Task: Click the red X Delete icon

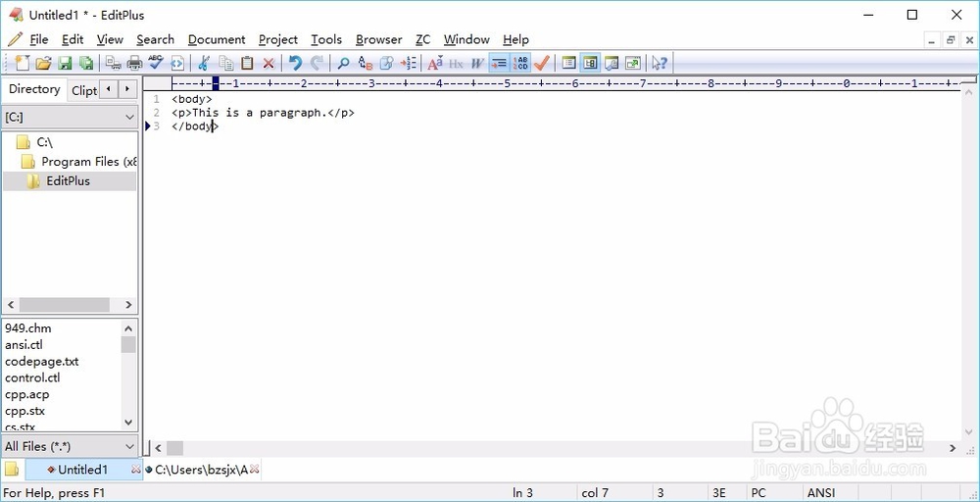Action: tap(269, 63)
